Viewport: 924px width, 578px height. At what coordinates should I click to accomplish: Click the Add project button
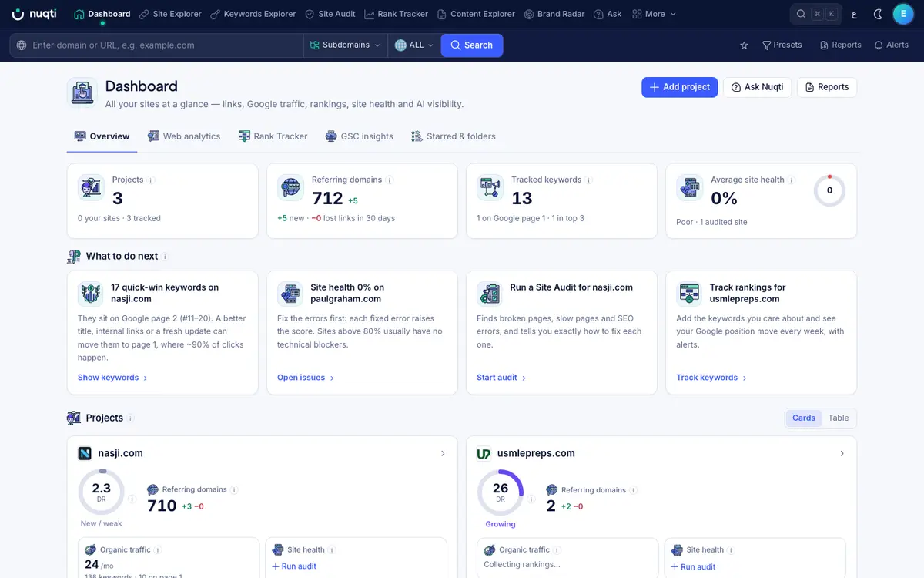pos(680,87)
